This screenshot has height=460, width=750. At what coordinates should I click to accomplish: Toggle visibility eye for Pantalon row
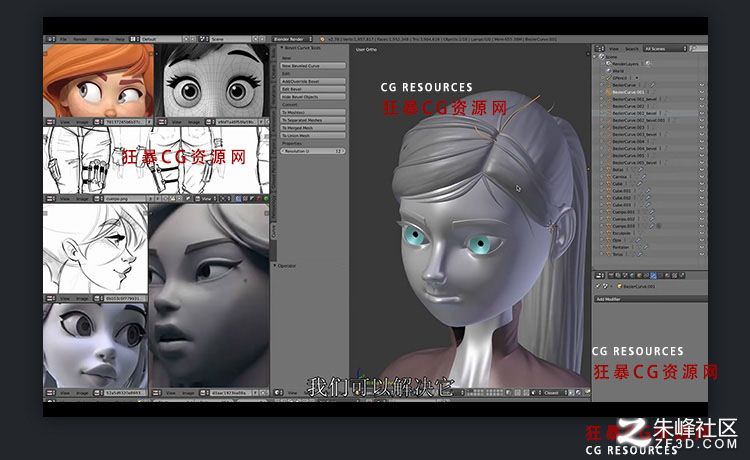[702, 247]
